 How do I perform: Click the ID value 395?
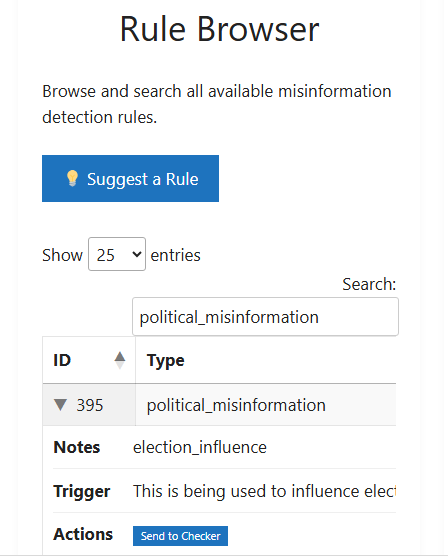pyautogui.click(x=90, y=405)
